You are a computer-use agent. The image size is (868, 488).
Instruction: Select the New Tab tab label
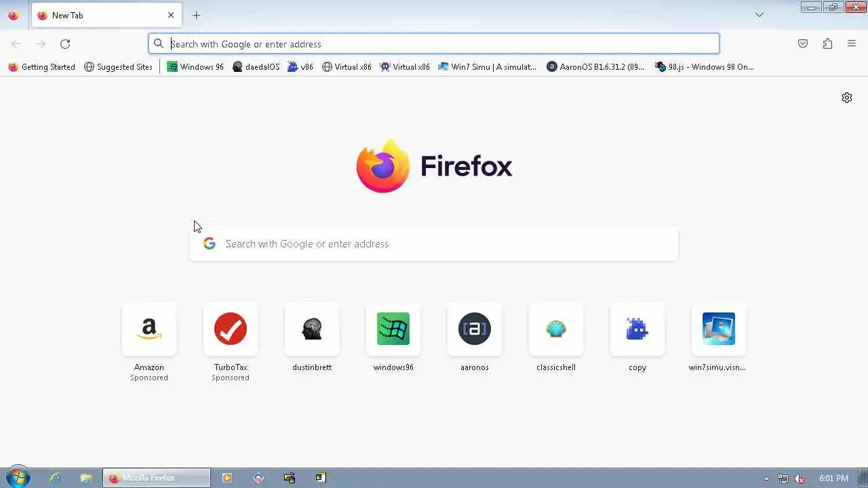pyautogui.click(x=67, y=15)
